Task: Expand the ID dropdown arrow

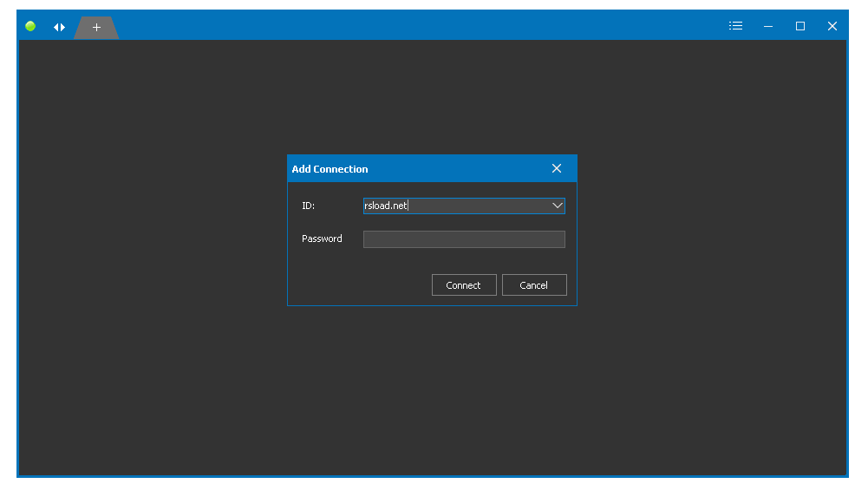Action: click(557, 206)
